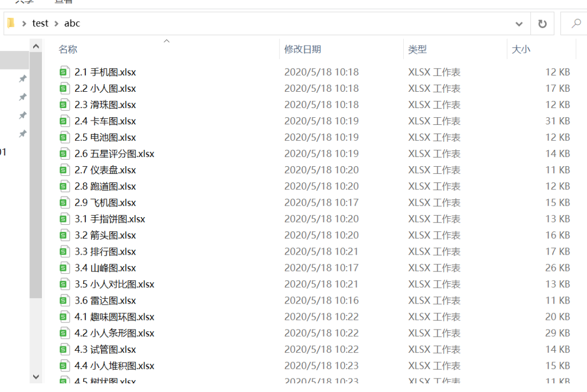Screen dimensions: 587x392
Task: Click date 2020/5/18 10:17 of 2.9 飞机图.xlsx
Action: click(321, 203)
